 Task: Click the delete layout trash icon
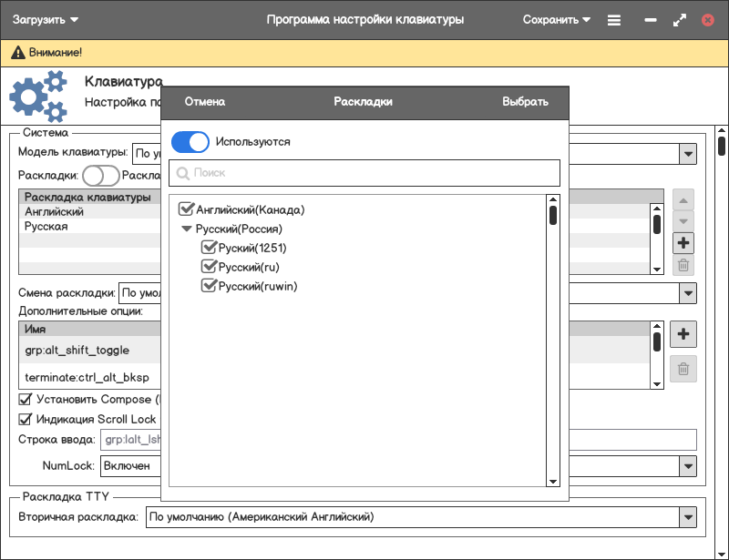click(683, 266)
